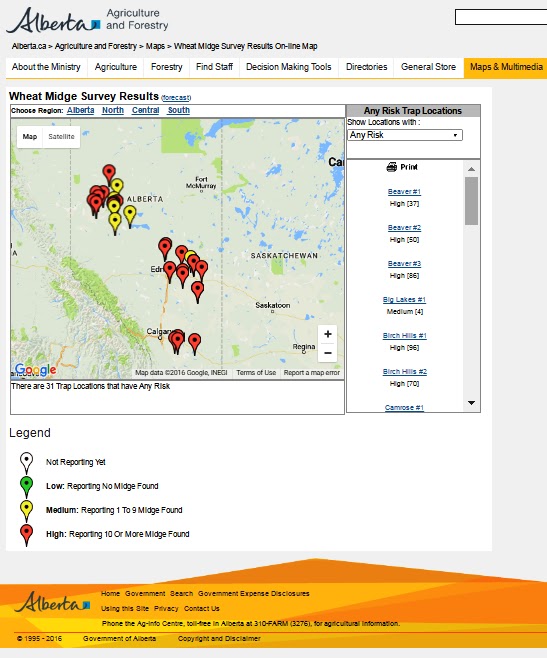This screenshot has width=547, height=658.
Task: Choose the South region link
Action: [178, 110]
